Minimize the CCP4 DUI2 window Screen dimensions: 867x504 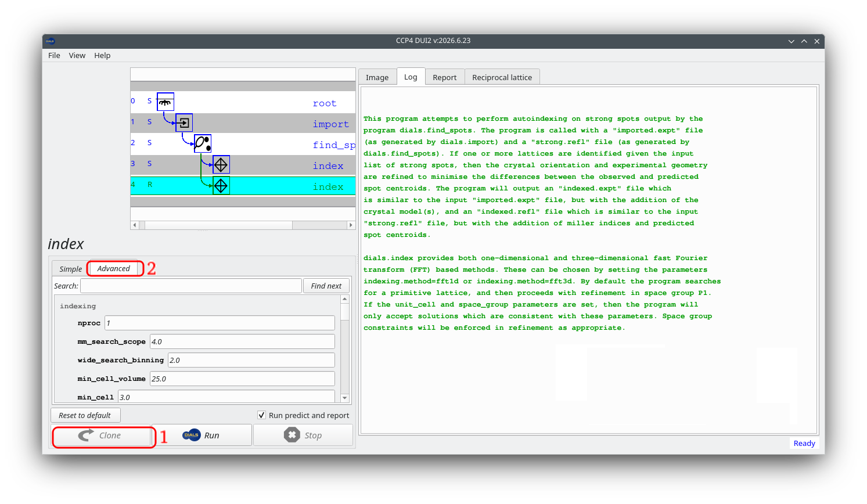(x=792, y=41)
